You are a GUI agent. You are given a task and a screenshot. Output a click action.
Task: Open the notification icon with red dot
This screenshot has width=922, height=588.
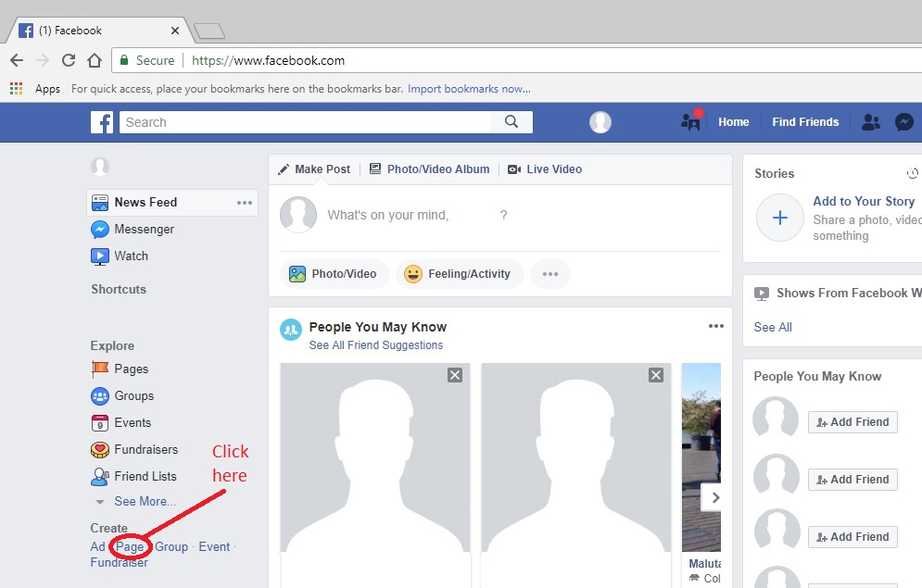(691, 121)
